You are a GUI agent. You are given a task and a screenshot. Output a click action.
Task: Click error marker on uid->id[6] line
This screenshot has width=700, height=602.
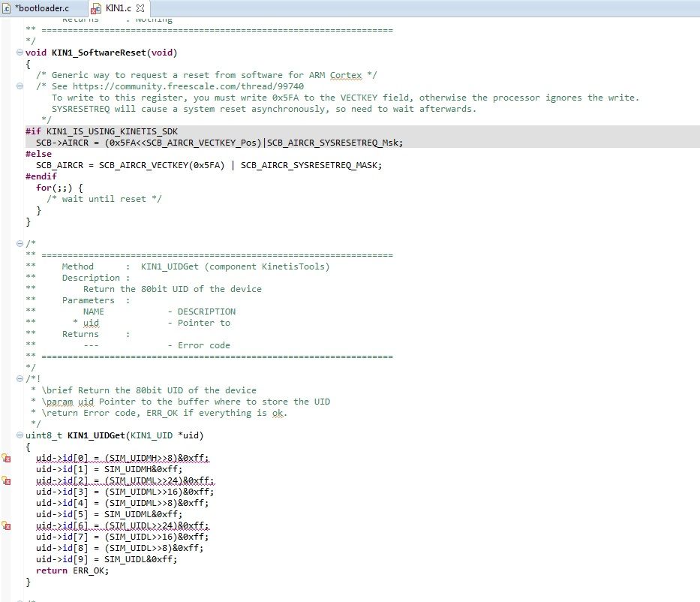[x=6, y=525]
